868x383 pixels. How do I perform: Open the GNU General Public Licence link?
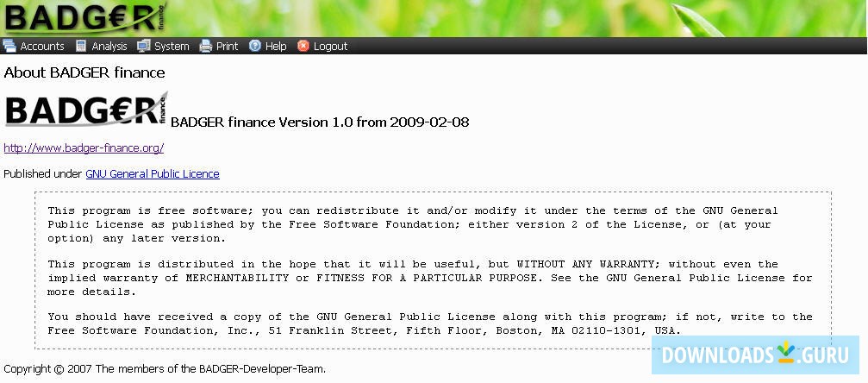pos(153,174)
